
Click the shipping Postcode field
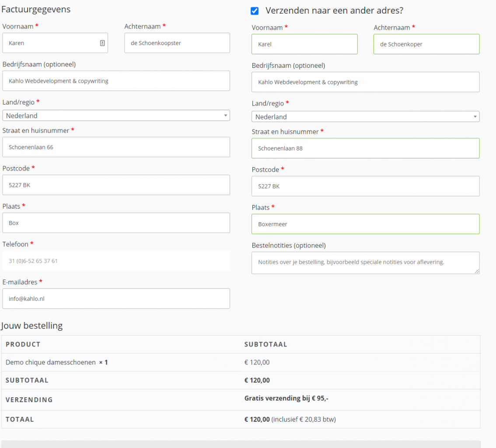tap(365, 186)
